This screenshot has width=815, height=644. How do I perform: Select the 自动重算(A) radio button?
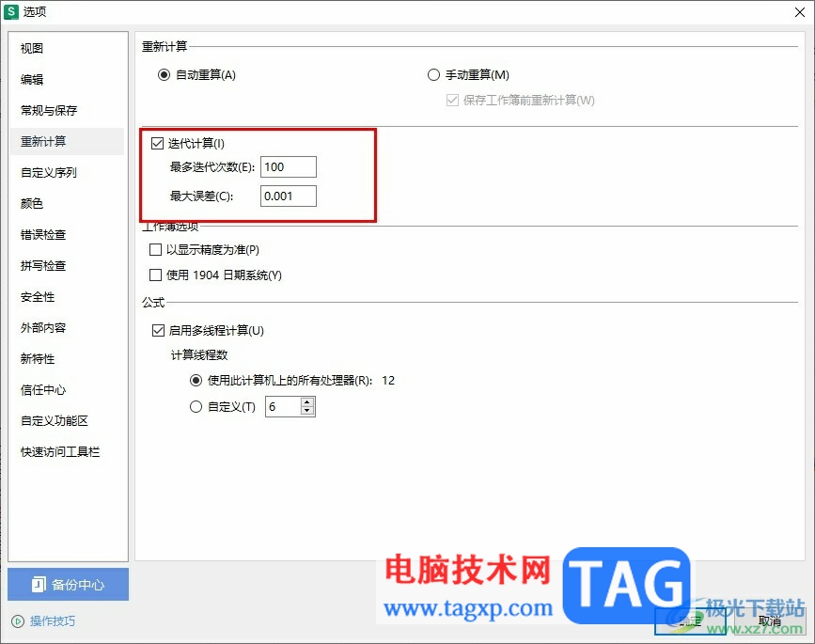point(164,75)
